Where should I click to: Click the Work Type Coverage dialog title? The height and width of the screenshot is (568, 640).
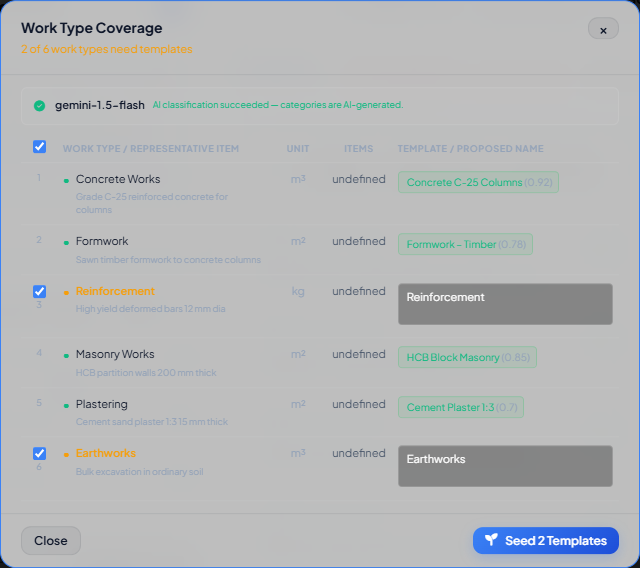[92, 28]
